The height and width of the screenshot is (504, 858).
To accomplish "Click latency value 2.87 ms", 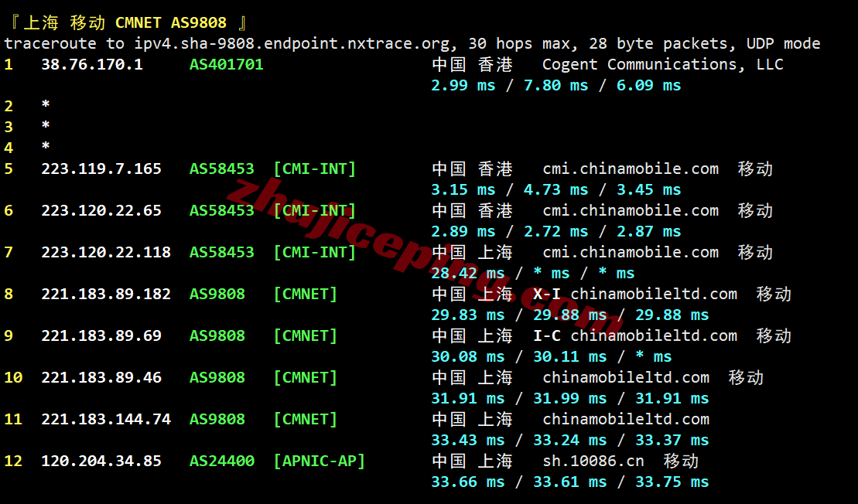I will (x=648, y=231).
